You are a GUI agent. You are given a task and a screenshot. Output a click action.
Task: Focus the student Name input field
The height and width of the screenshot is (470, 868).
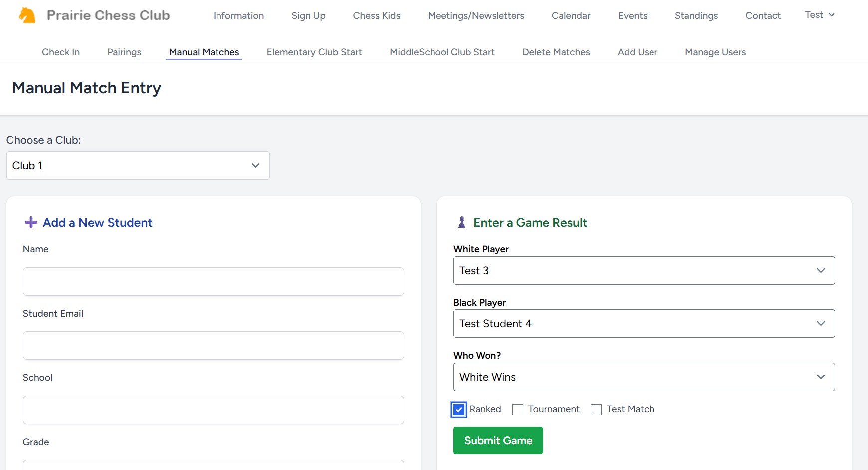[x=213, y=282]
